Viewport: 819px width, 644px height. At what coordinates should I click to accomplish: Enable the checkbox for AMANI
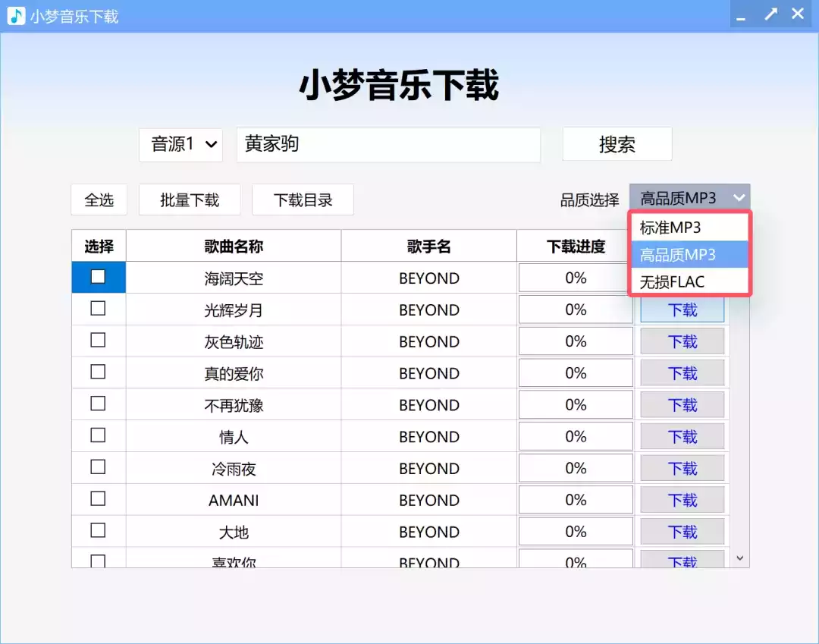pyautogui.click(x=98, y=499)
